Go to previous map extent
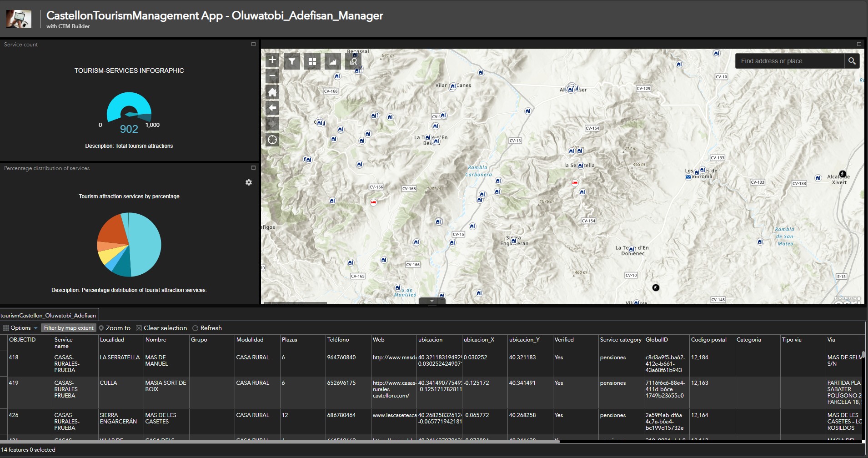Screen dimensions: 868x458 click(272, 108)
